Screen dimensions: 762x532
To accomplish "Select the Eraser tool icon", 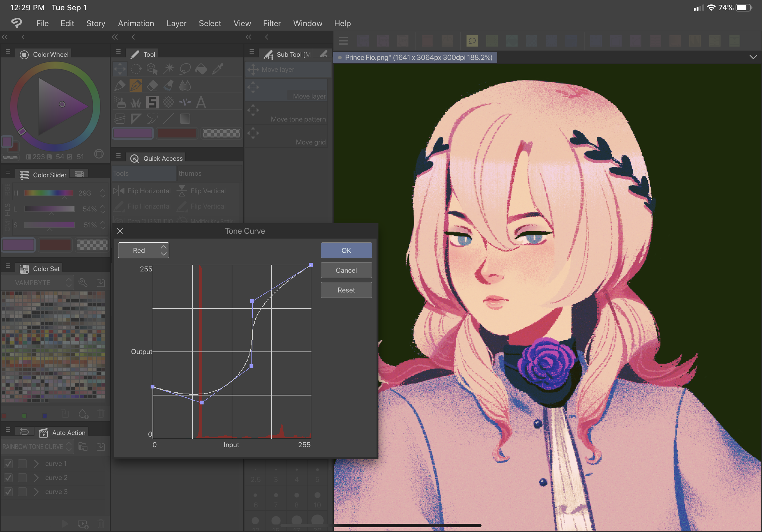I will point(152,85).
